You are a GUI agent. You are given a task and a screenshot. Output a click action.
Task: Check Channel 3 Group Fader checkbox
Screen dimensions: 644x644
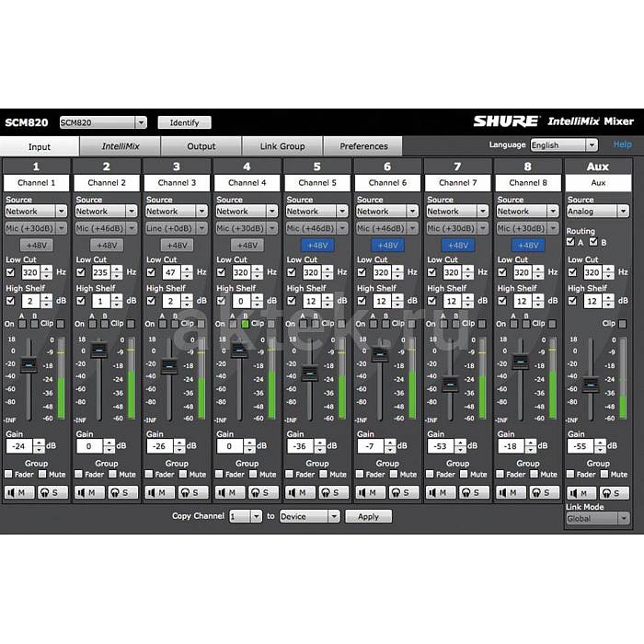pos(149,474)
